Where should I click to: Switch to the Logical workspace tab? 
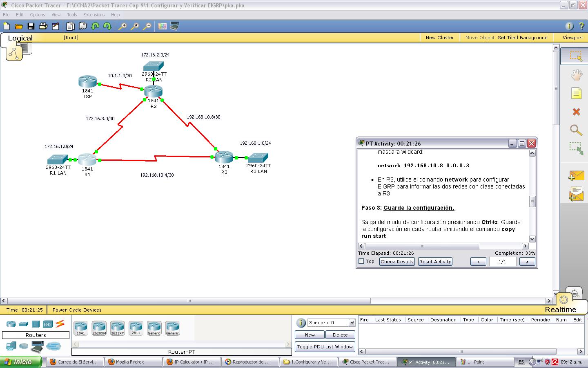(x=20, y=38)
